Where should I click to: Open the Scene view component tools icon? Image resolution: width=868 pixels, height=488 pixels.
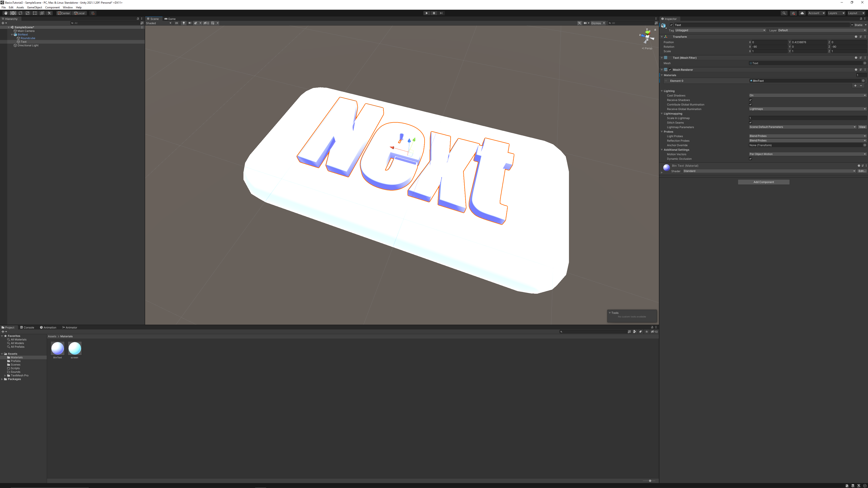point(579,23)
